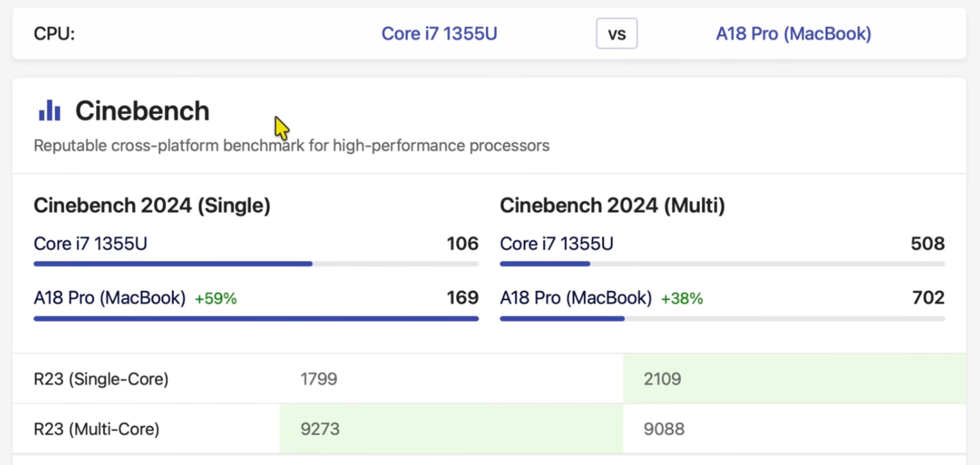Select the multi-core score "702"
Screen dimensions: 980x465
[x=928, y=298]
